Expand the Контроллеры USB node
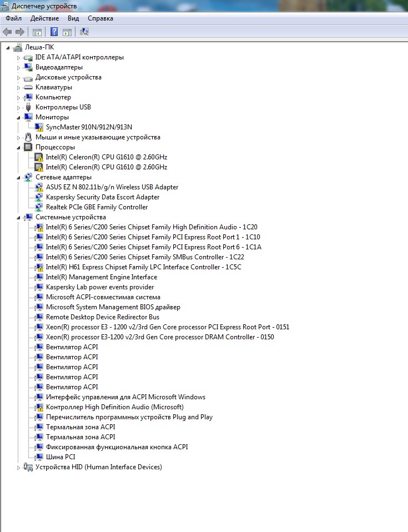Viewport: 408px width, 532px height. (x=19, y=108)
